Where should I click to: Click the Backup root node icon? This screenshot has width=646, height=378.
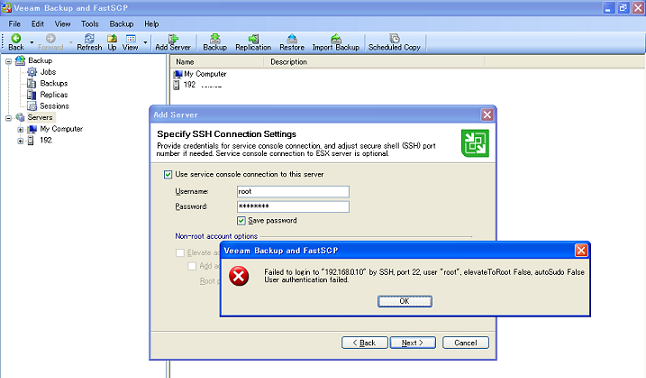click(x=20, y=61)
